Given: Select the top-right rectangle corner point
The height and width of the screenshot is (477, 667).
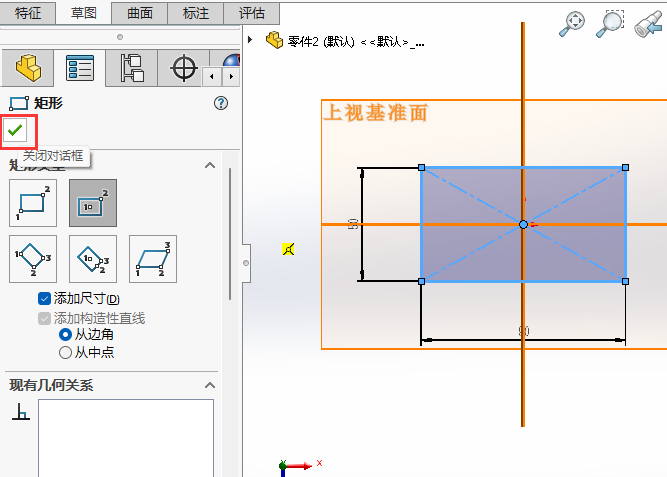Looking at the screenshot, I should pyautogui.click(x=625, y=168).
